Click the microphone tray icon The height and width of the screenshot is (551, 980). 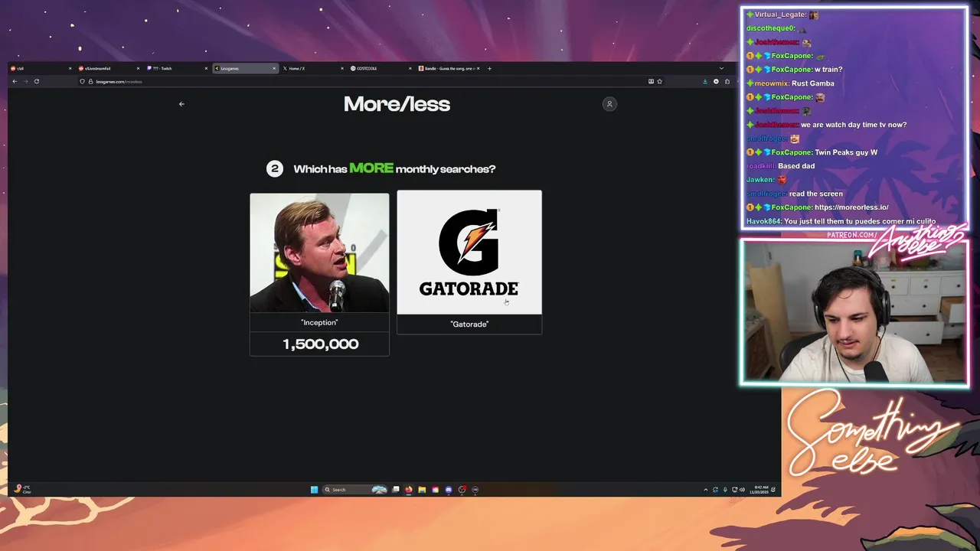(x=725, y=490)
